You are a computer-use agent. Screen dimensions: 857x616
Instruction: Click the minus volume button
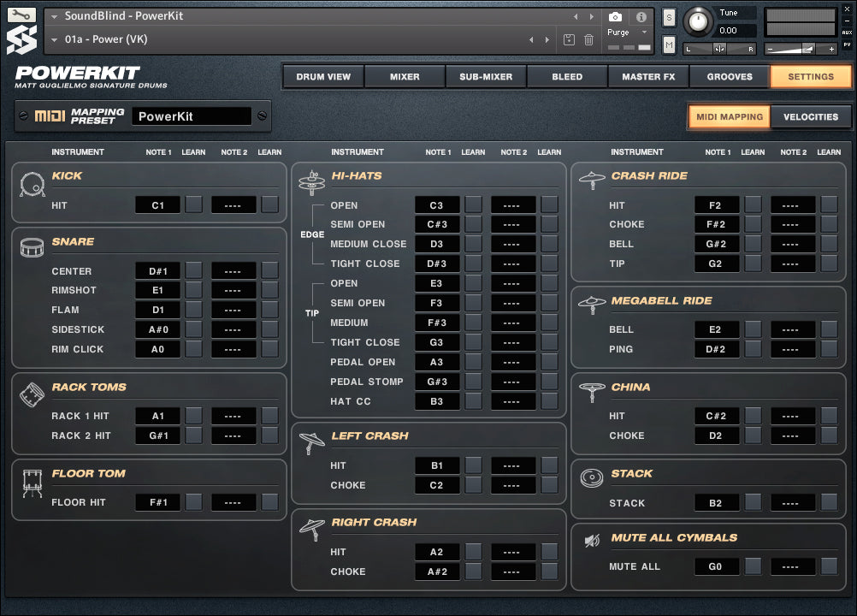770,49
